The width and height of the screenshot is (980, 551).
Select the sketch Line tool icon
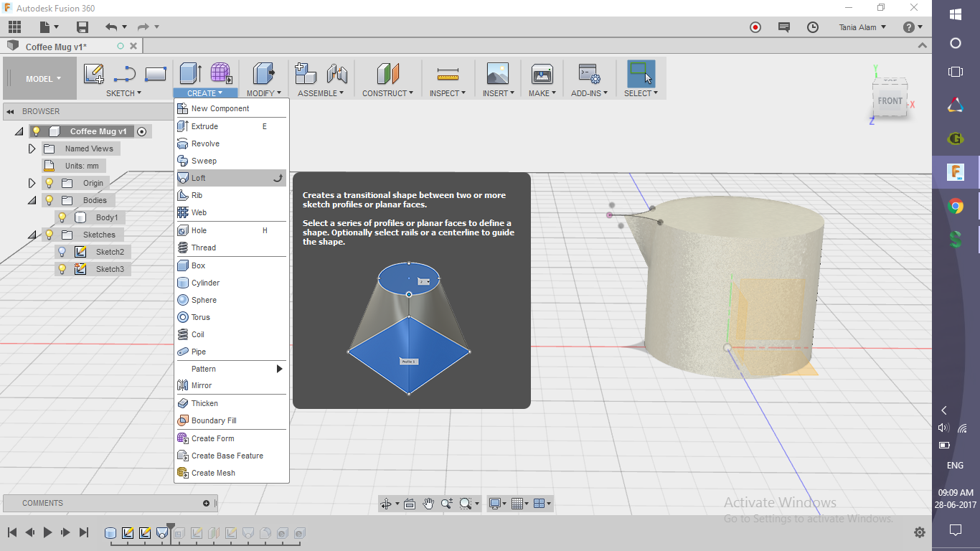point(125,73)
